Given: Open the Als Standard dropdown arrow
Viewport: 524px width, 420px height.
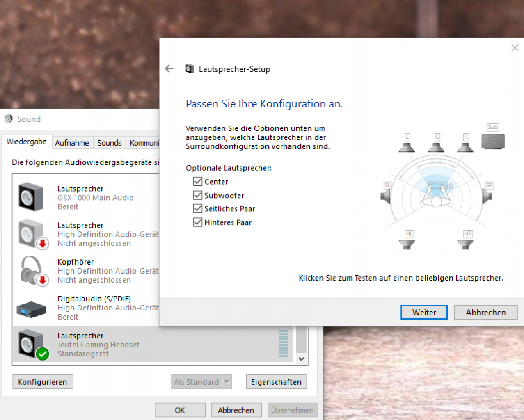Looking at the screenshot, I should (x=227, y=382).
